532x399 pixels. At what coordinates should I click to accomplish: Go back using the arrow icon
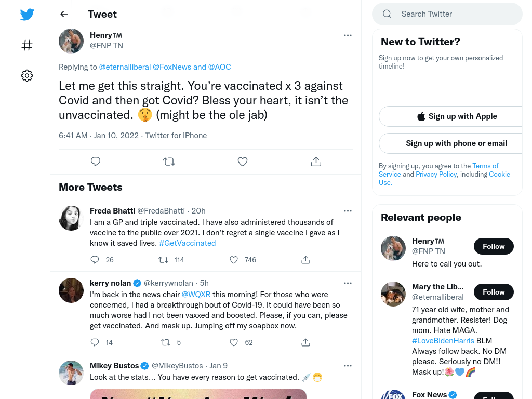click(x=64, y=14)
